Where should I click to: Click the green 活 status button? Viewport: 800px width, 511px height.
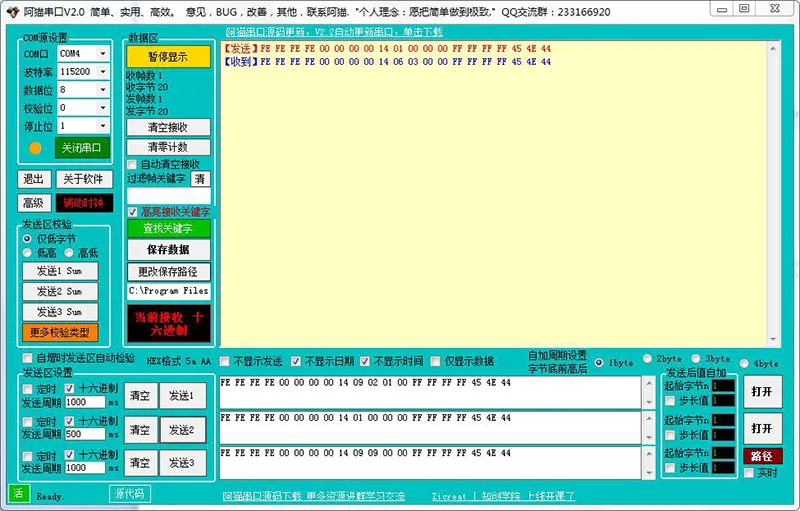coord(19,493)
